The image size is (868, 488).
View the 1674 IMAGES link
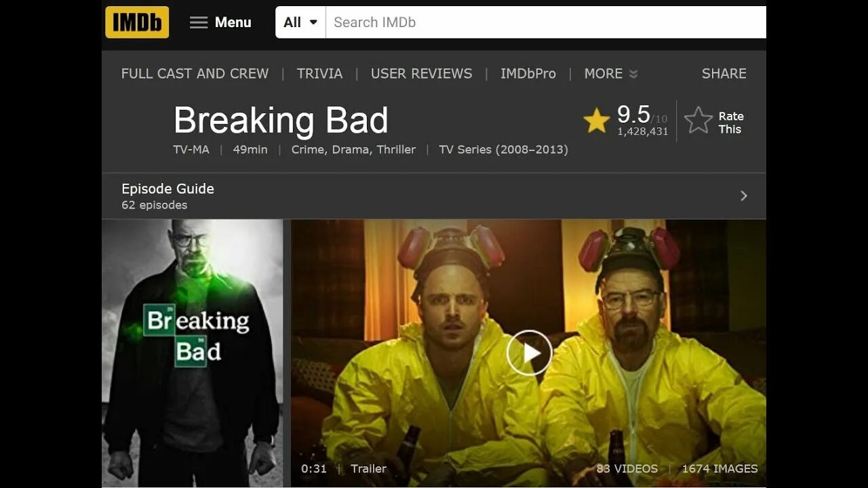719,468
